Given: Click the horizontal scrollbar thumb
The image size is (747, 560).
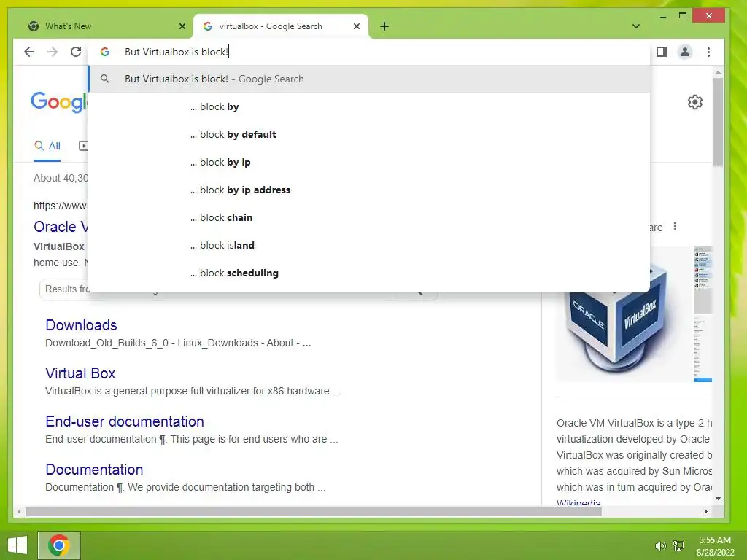Looking at the screenshot, I should click(x=314, y=511).
